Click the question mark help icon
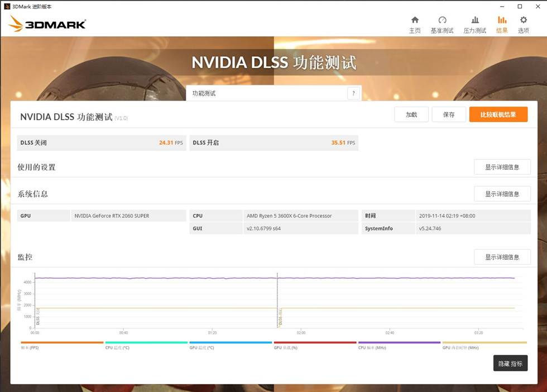The image size is (547, 392). (353, 93)
